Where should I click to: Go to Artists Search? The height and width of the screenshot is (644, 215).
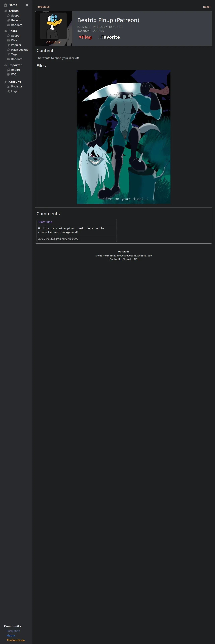click(16, 16)
